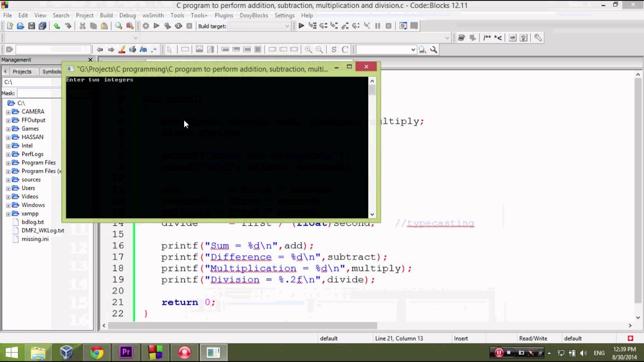Viewport: 644px width, 362px height.
Task: Expand the Program Files folder
Action: pos(8,163)
